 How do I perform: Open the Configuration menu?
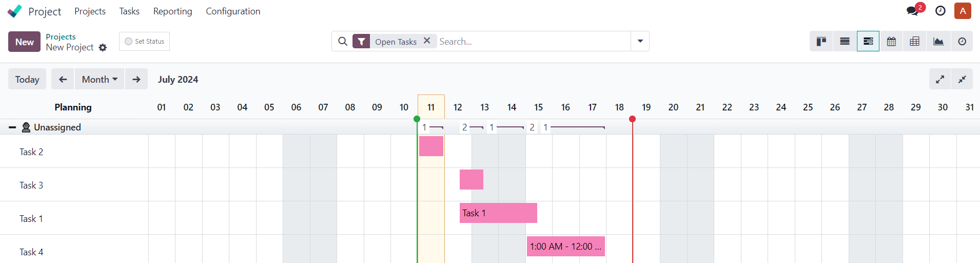tap(232, 11)
